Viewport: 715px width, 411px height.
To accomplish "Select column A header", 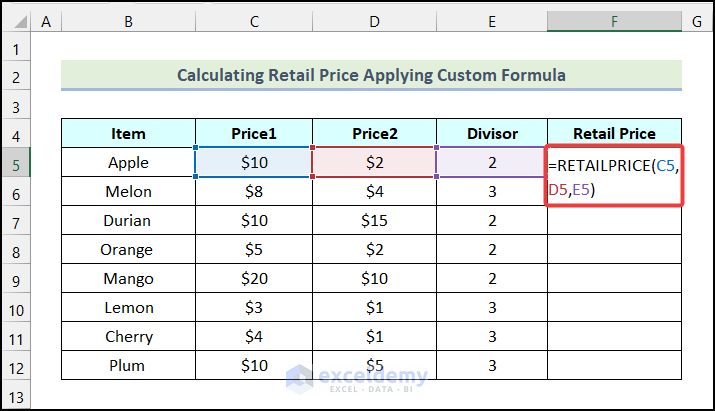I will (46, 21).
